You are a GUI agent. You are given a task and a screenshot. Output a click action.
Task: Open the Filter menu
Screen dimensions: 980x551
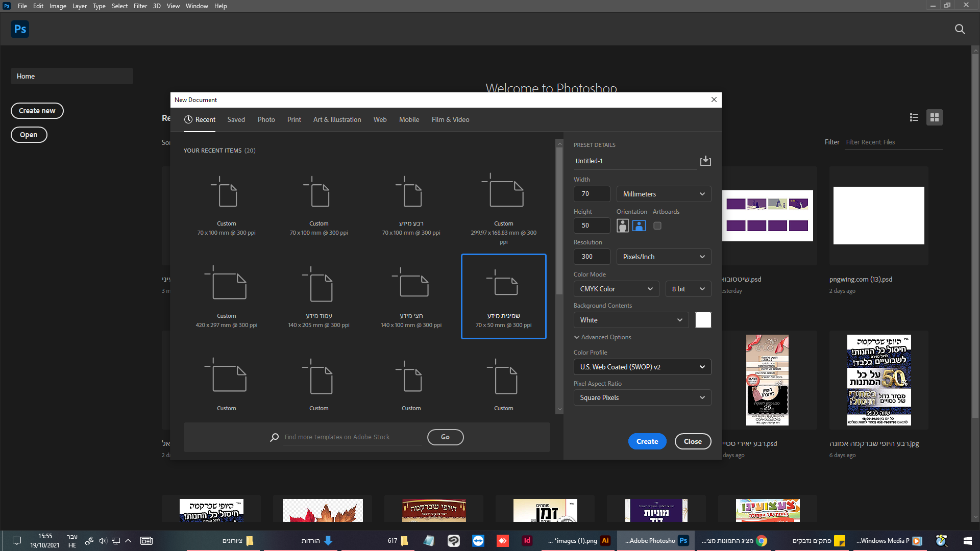[x=140, y=6]
